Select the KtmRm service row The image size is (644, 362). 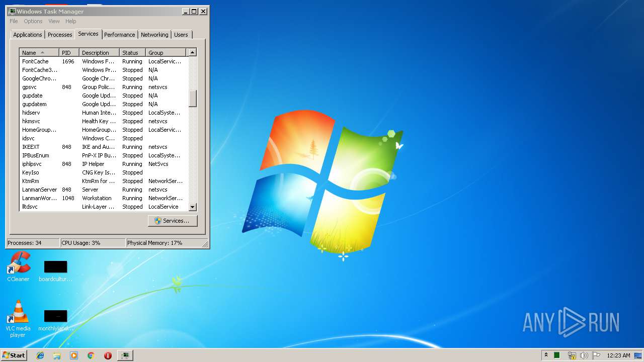[104, 181]
